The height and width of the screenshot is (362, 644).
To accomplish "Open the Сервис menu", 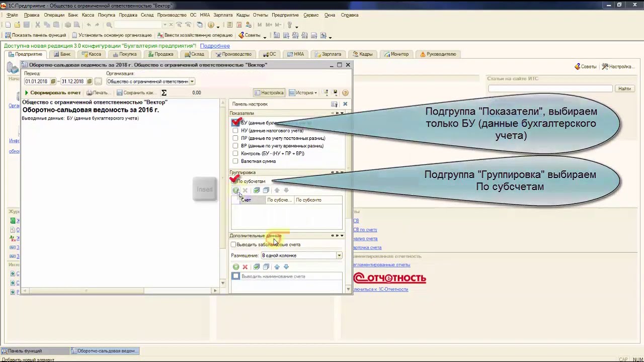I will (311, 15).
